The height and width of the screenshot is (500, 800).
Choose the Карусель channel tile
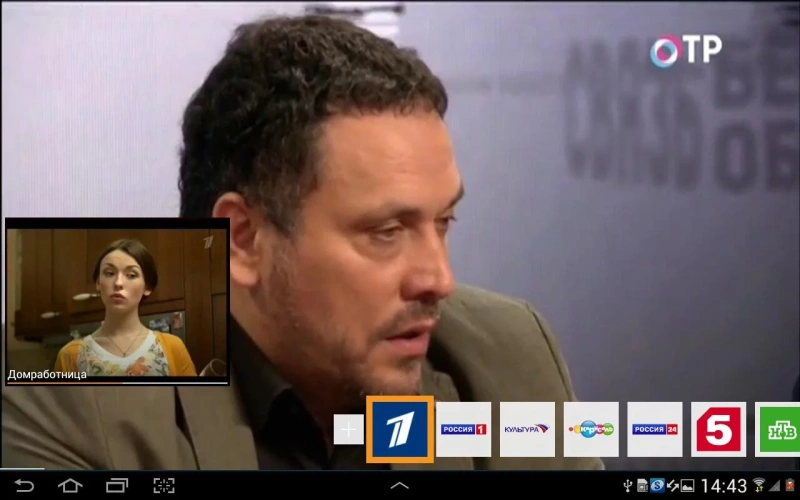pos(591,429)
